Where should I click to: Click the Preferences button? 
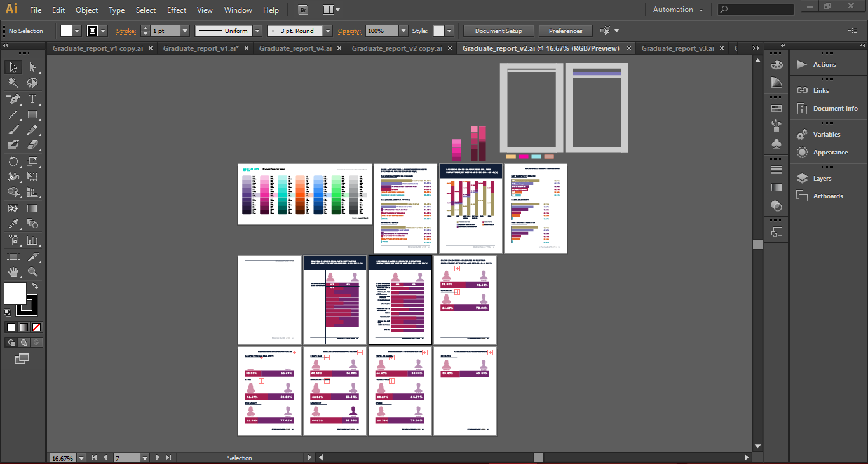(565, 31)
